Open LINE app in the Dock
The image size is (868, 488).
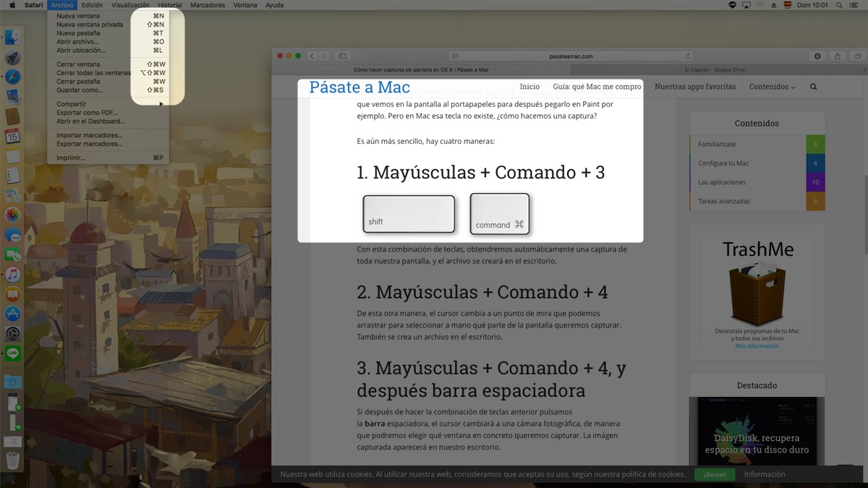coord(12,353)
